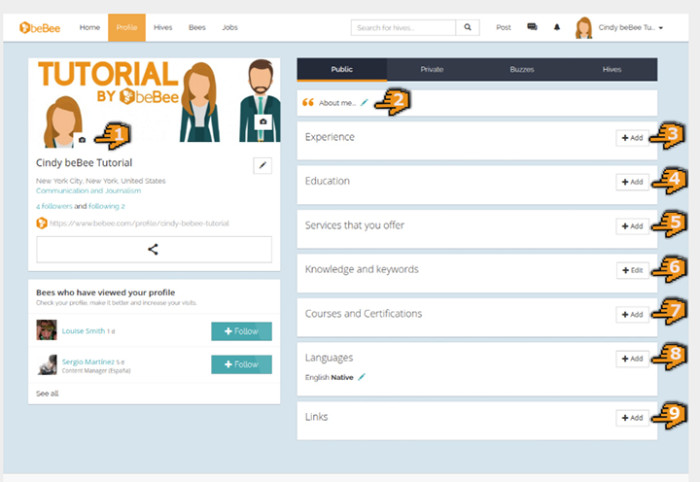Expand the Cindy beBee Tu.. account dropdown
The width and height of the screenshot is (700, 482).
[x=630, y=28]
